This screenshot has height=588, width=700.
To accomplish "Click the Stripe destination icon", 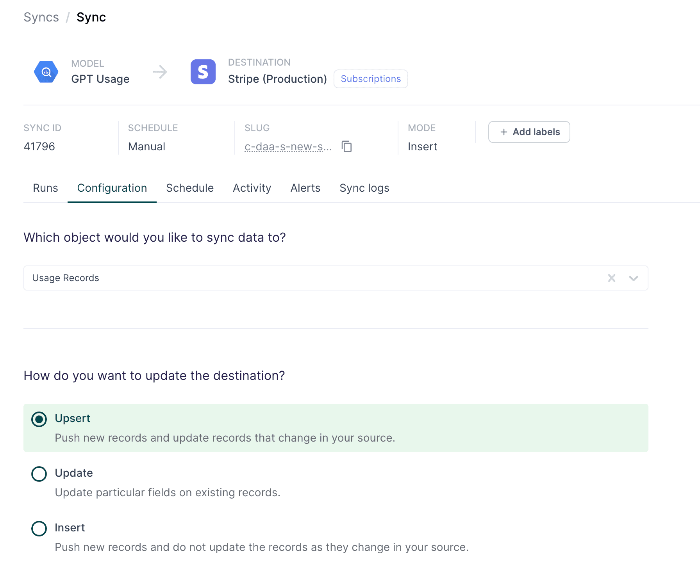I will (x=203, y=71).
